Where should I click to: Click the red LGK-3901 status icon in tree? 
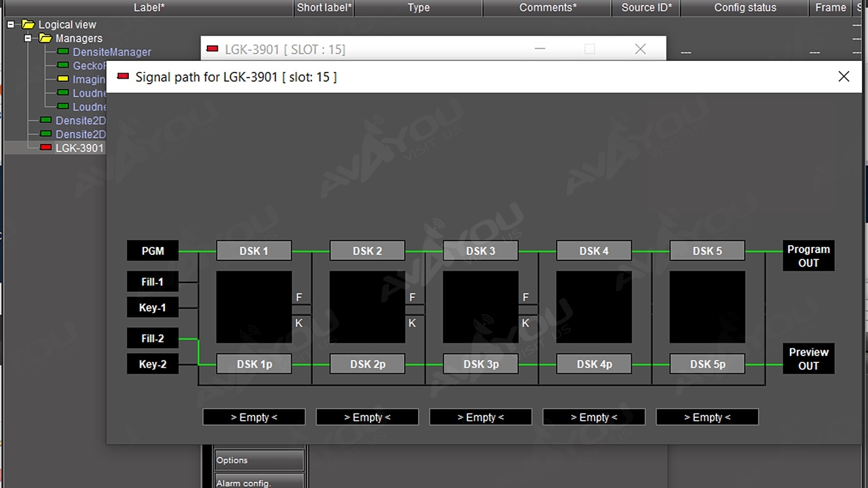pyautogui.click(x=46, y=148)
